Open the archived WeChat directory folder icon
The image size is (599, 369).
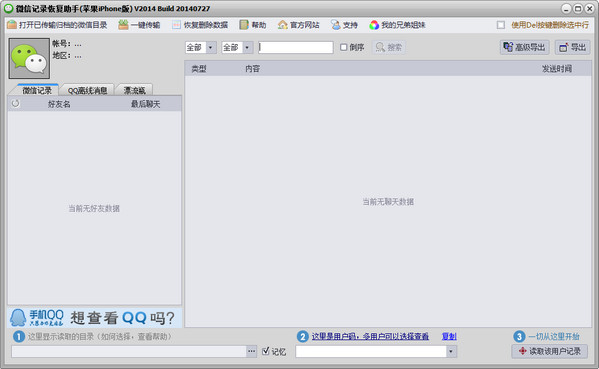tap(12, 25)
